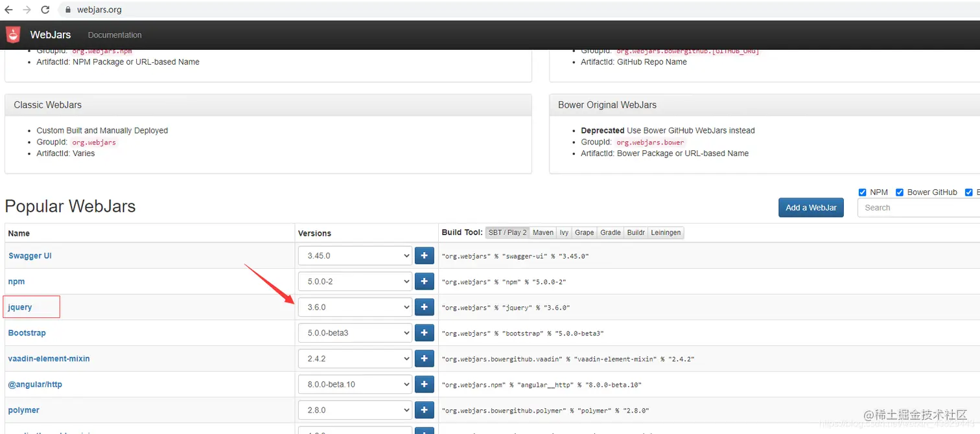Select Maven build tool tab

[x=543, y=233]
